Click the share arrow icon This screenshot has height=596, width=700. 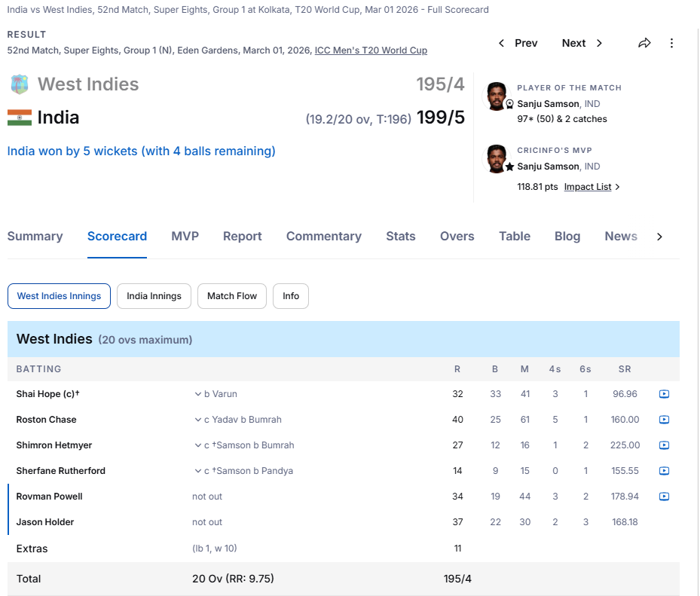click(644, 43)
